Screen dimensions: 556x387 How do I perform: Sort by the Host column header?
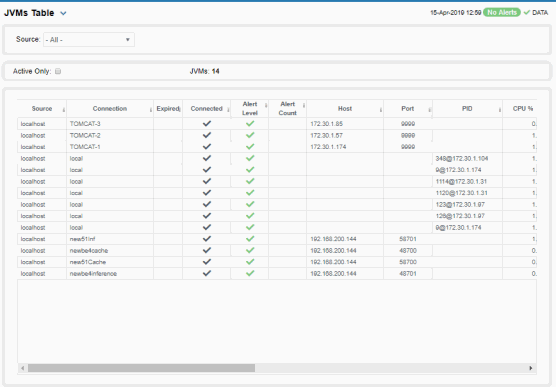click(345, 109)
